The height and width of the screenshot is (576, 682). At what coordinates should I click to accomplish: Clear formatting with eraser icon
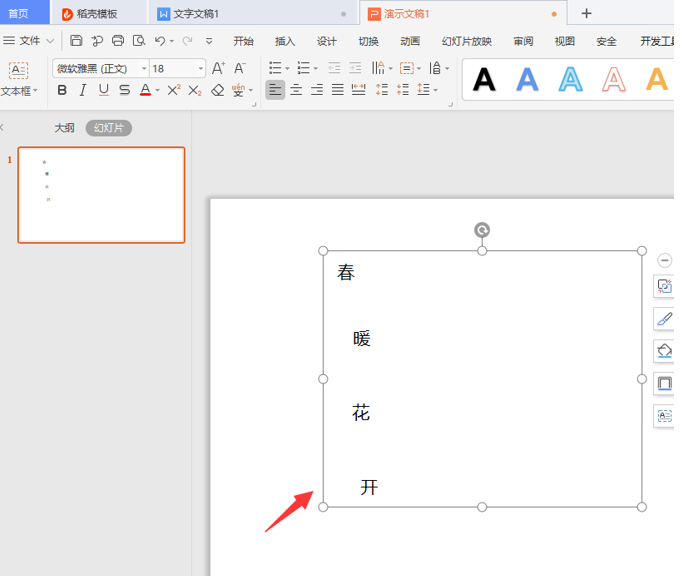[217, 90]
